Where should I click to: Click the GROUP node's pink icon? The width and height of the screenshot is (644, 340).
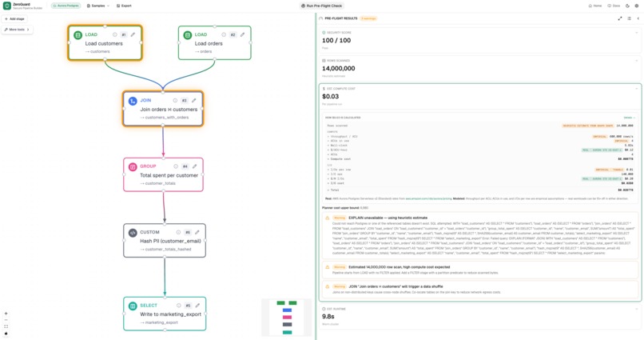[133, 166]
